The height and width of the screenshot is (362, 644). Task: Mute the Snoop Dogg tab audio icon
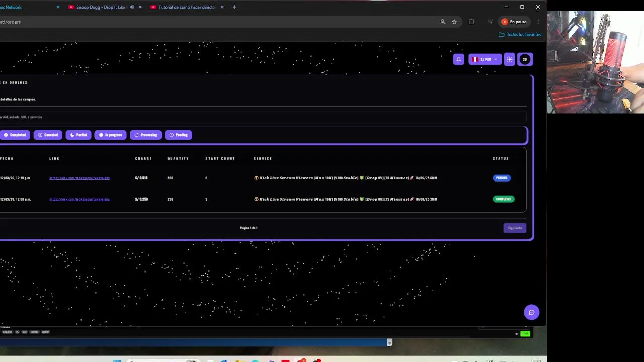[132, 7]
